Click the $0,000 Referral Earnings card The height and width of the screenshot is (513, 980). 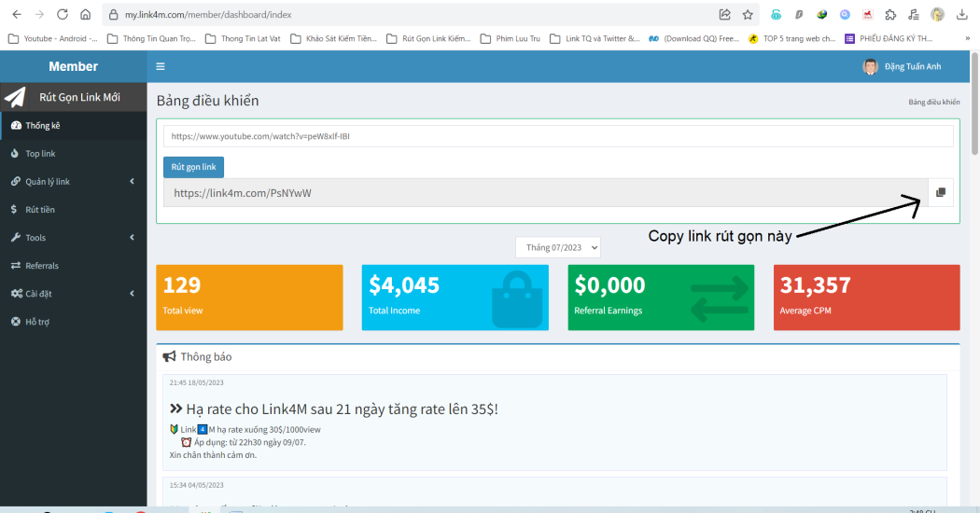click(x=661, y=298)
